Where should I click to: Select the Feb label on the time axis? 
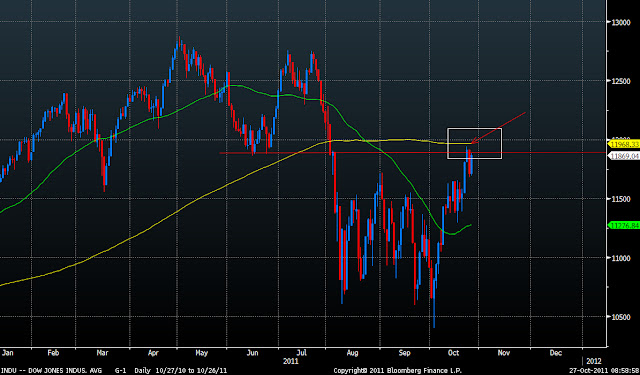point(53,353)
